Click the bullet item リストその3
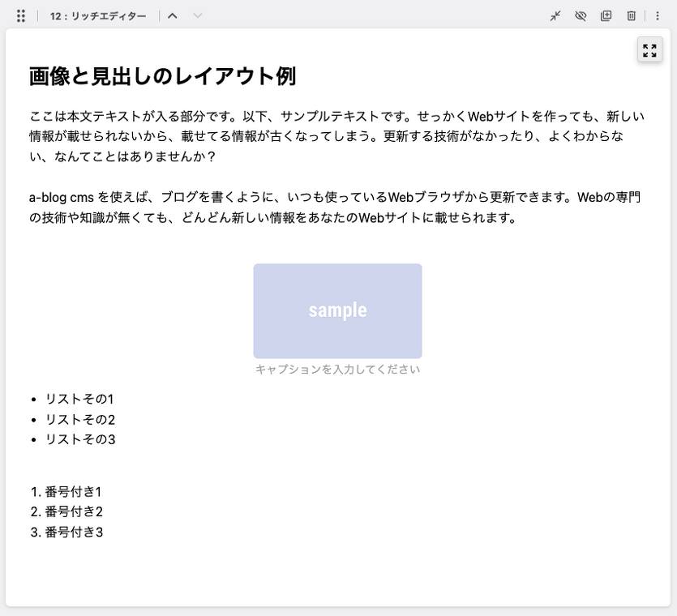This screenshot has width=677, height=616. [79, 439]
